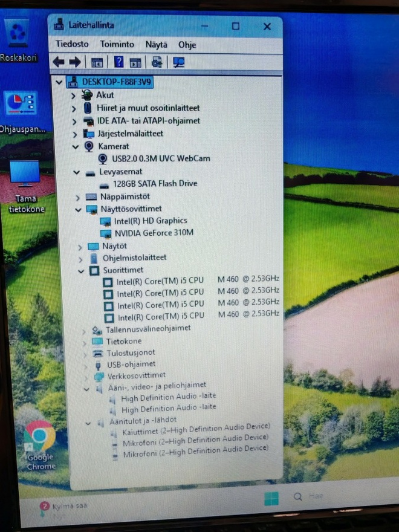399x532 pixels.
Task: Collapse the DESKTOP-F88F3V9 root node
Action: [59, 82]
